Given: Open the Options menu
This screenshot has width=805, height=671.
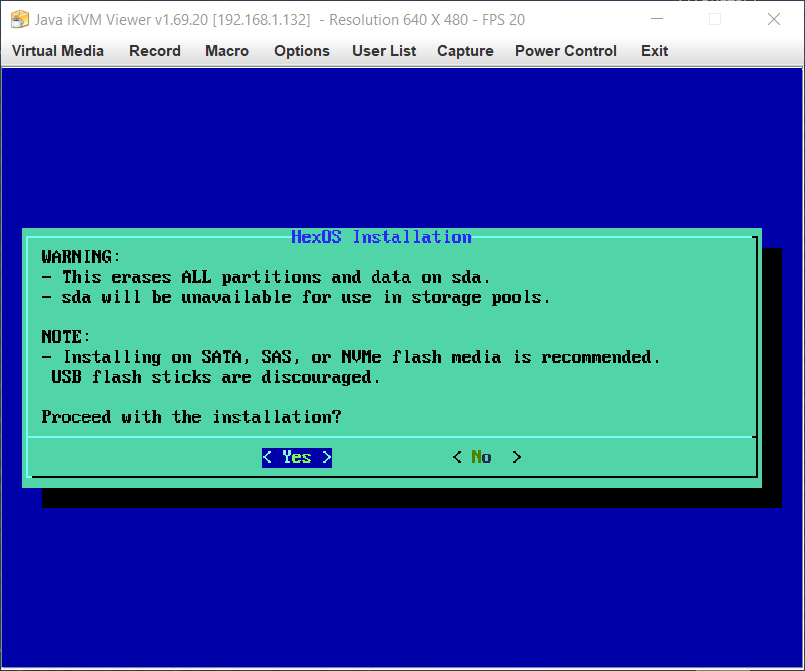Looking at the screenshot, I should point(302,51).
